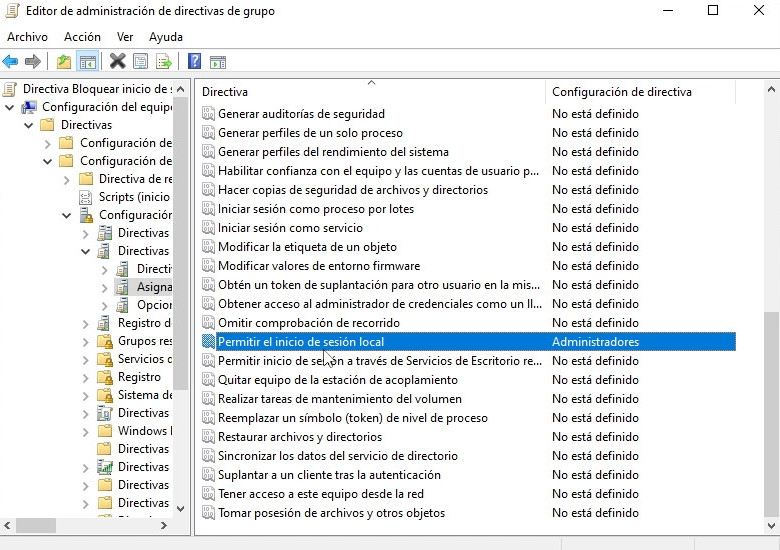
Task: Open the Archivo menu
Action: tap(27, 37)
